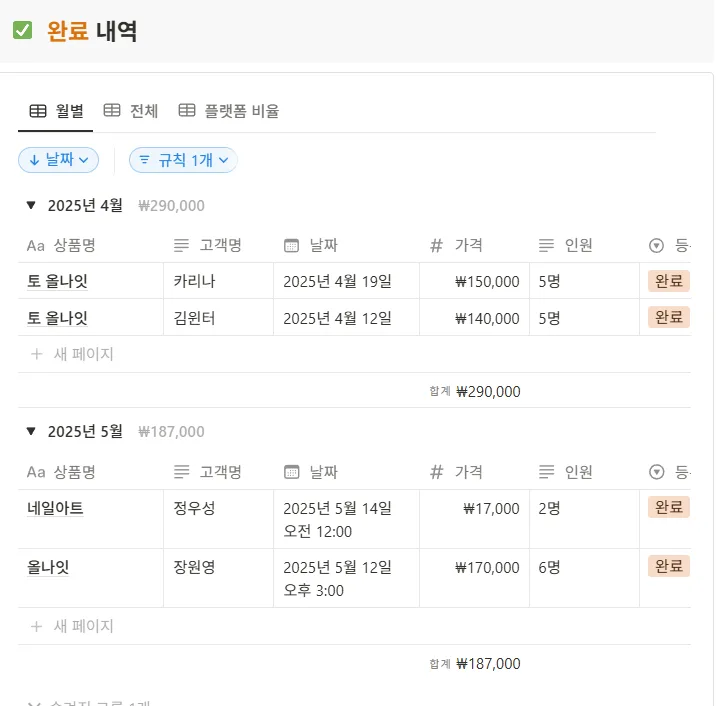Collapse the 2025년 5월 group
721x706 pixels.
coord(31,432)
